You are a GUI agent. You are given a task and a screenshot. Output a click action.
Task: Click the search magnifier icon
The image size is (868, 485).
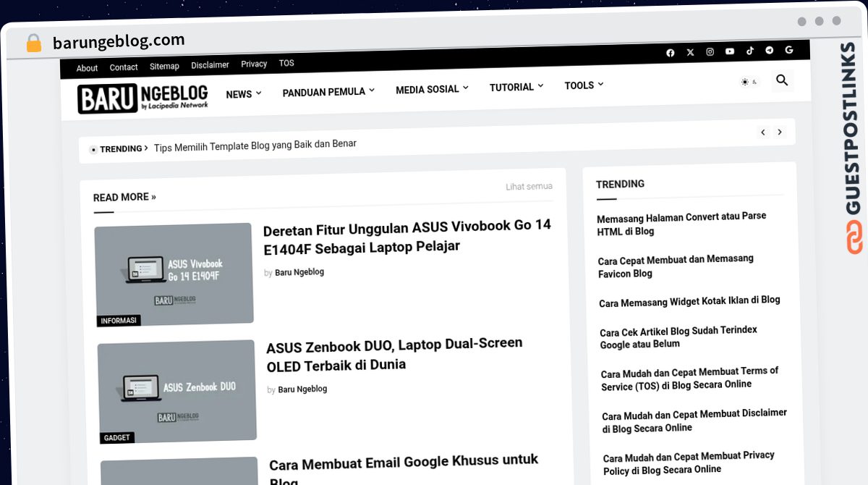pos(782,80)
